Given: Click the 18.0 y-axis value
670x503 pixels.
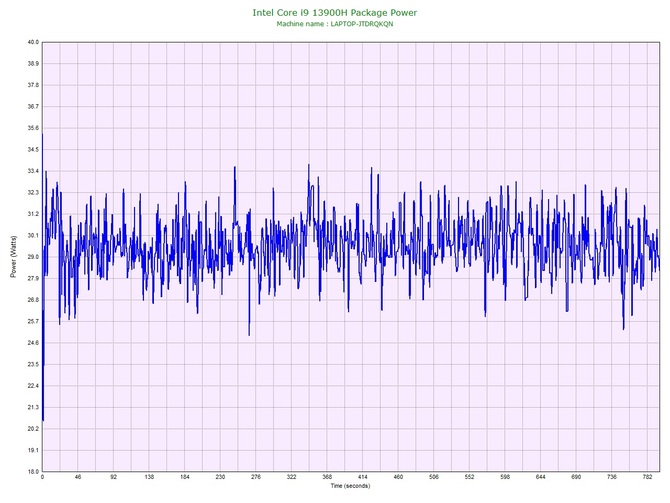Looking at the screenshot, I should pos(33,472).
